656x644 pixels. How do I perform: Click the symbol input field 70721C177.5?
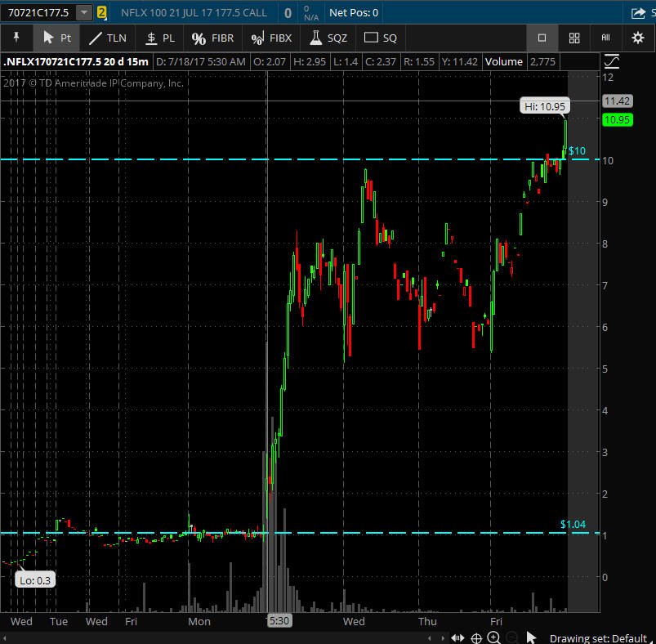(38, 12)
